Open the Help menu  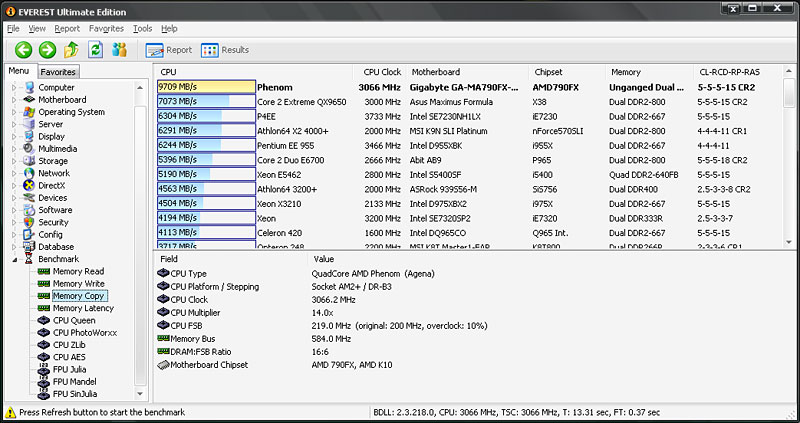click(169, 29)
